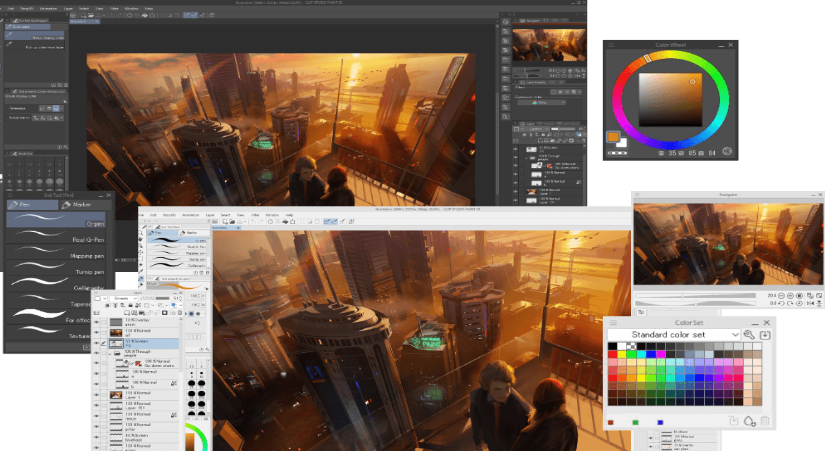Open the Animation menu in the light window
This screenshot has height=451, width=825.
tap(190, 215)
